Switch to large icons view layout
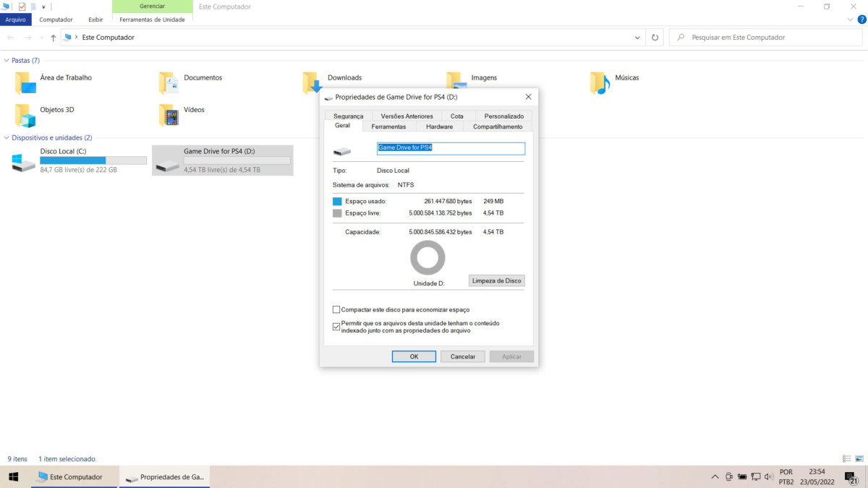The height and width of the screenshot is (488, 868). 859,458
